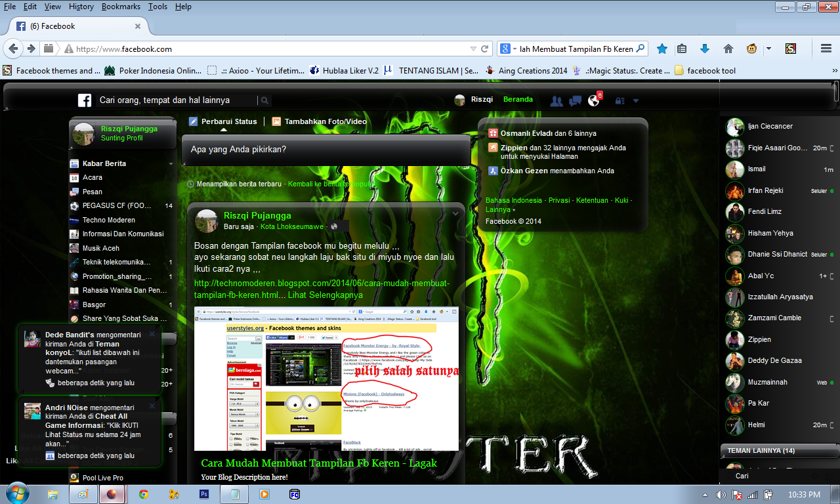Click Riszqi Pujangga profile picture in sidebar

tap(84, 133)
